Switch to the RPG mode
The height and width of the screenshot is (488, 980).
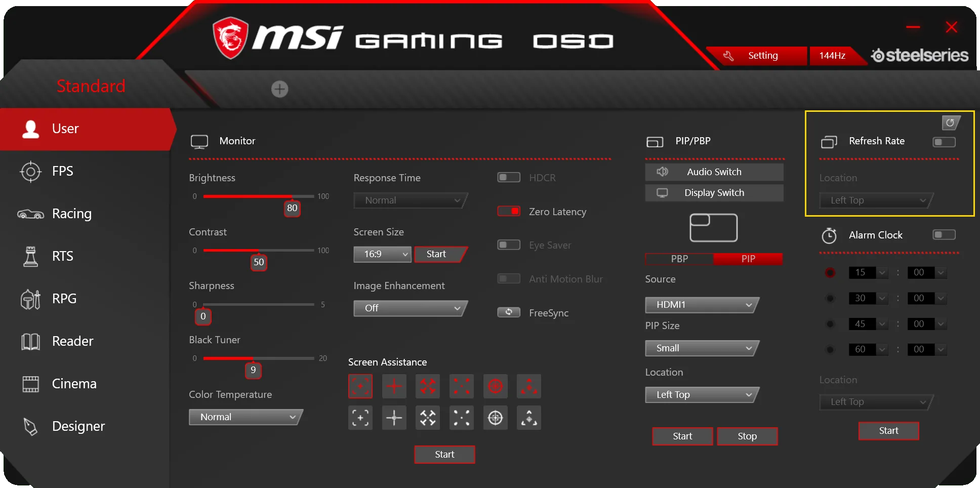pos(85,299)
